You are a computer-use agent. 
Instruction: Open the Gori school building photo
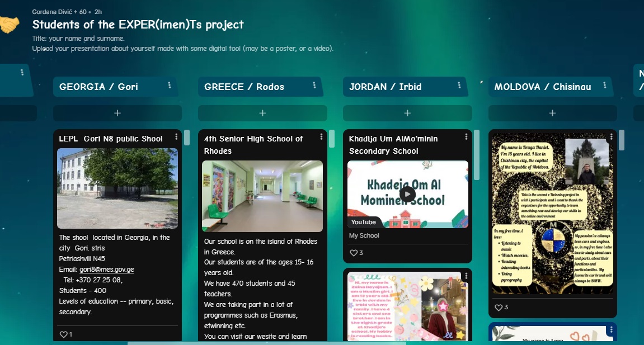(x=117, y=188)
